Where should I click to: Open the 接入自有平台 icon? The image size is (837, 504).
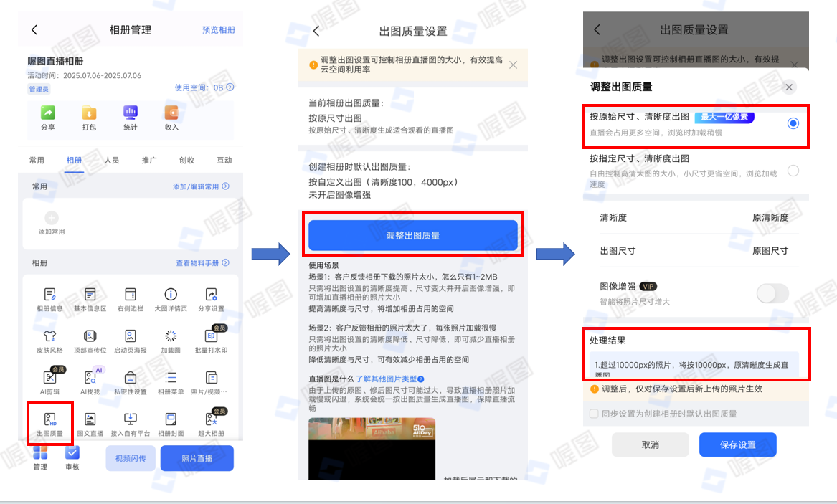pos(131,419)
